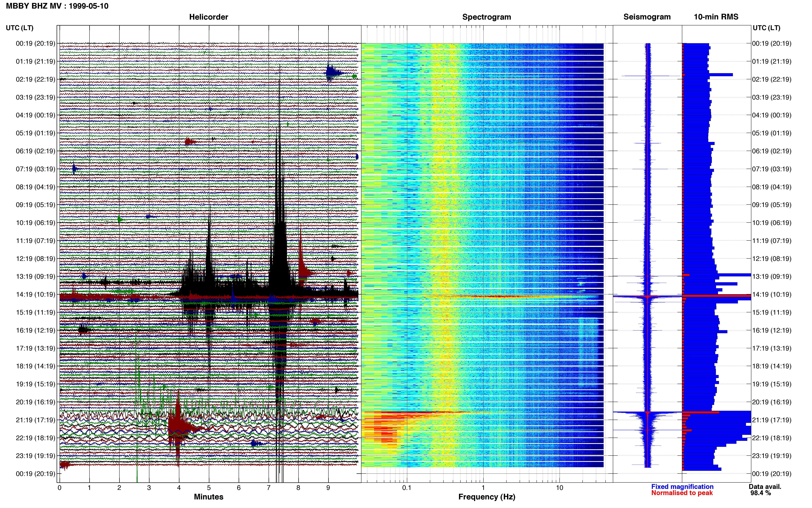Image resolution: width=812 pixels, height=508 pixels.
Task: Click tick label "9" on the Minutes axis
Action: (x=328, y=488)
